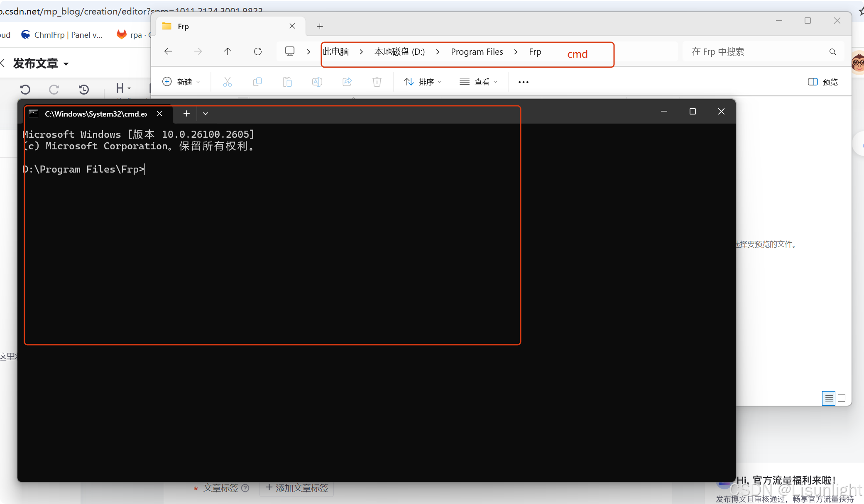Switch to details list view icon
Screen dimensions: 864x504
828,398
